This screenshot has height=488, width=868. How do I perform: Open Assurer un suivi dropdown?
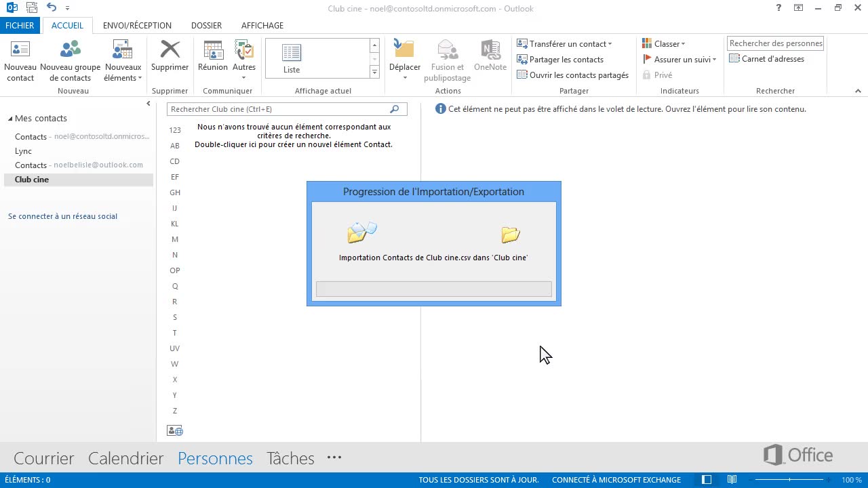coord(679,59)
